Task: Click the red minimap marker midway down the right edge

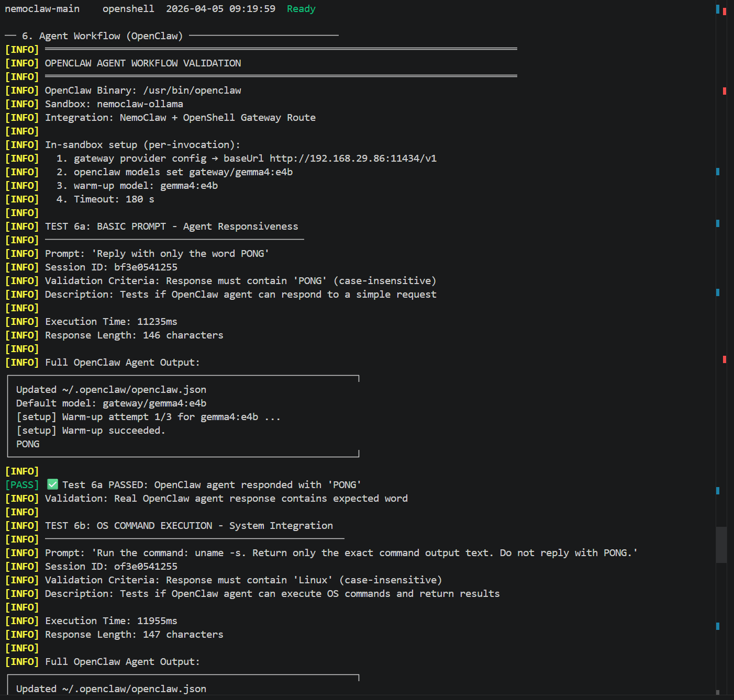Action: [725, 359]
